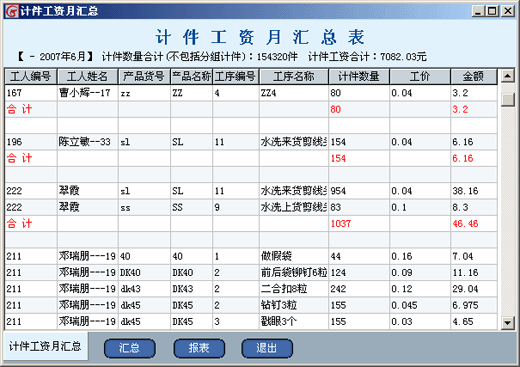Select the 陈立敏 row with 154 pieces
Image resolution: width=520 pixels, height=367 pixels.
point(251,142)
